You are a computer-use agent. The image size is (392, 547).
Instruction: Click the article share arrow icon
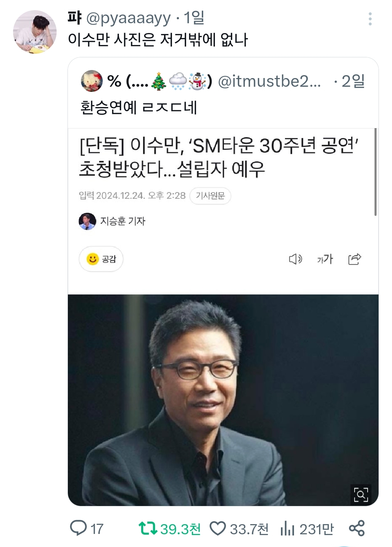coord(355,259)
